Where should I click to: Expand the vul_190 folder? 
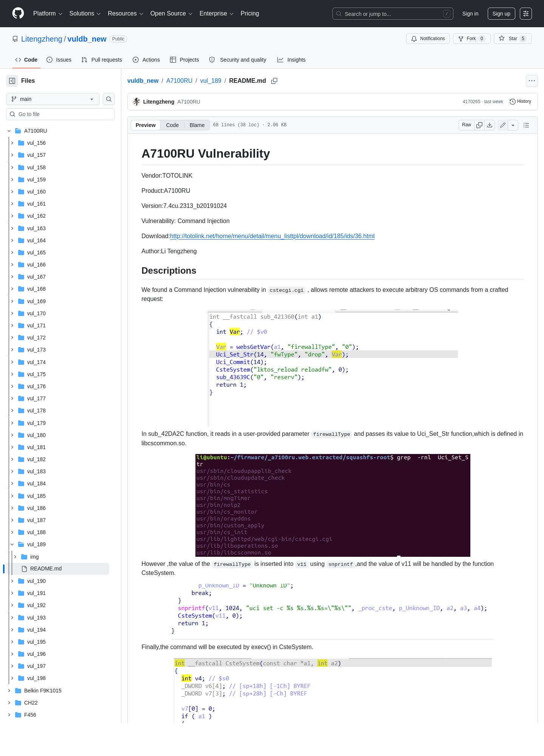point(12,581)
